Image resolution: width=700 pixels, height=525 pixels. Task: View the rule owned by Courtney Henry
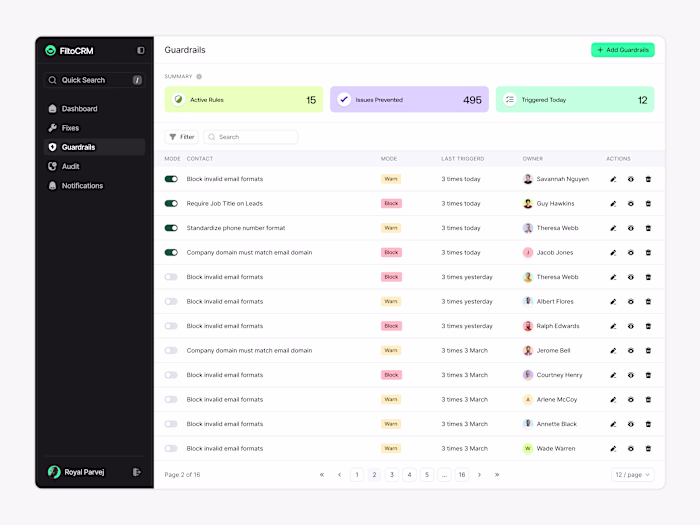631,375
